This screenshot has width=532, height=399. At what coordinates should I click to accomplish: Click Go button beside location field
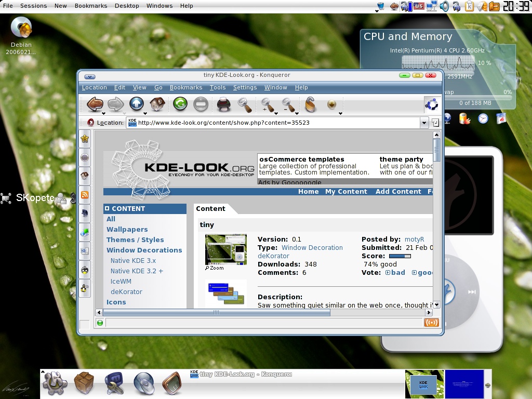point(435,123)
